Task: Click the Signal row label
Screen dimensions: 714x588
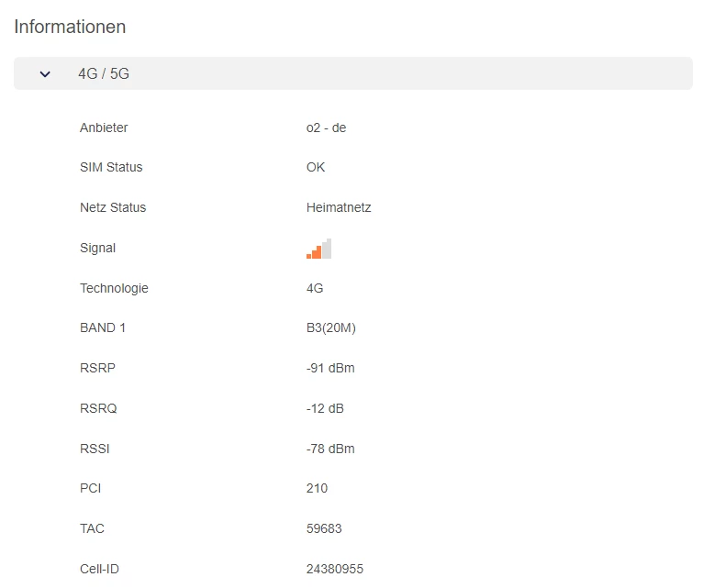Action: click(x=97, y=248)
